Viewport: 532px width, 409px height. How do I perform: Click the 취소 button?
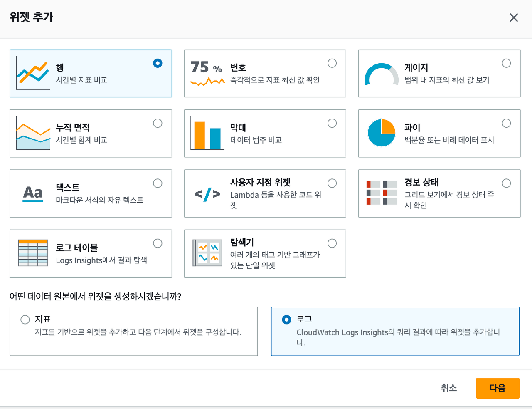[x=449, y=388]
